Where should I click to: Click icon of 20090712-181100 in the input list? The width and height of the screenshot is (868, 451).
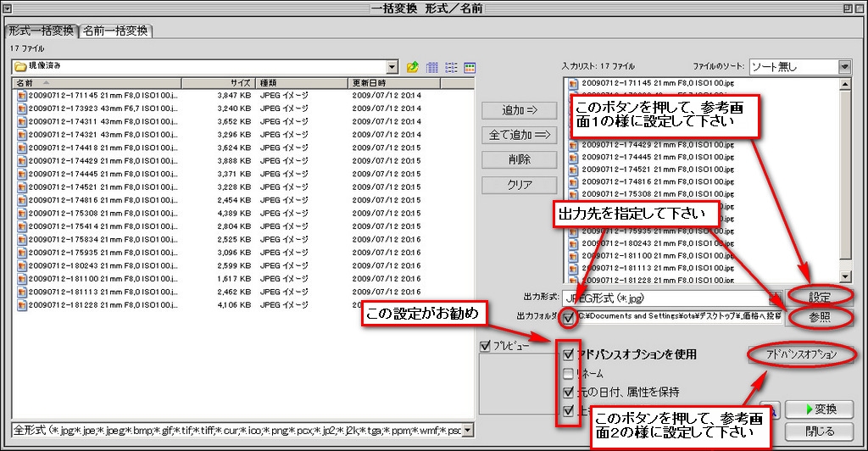click(573, 256)
